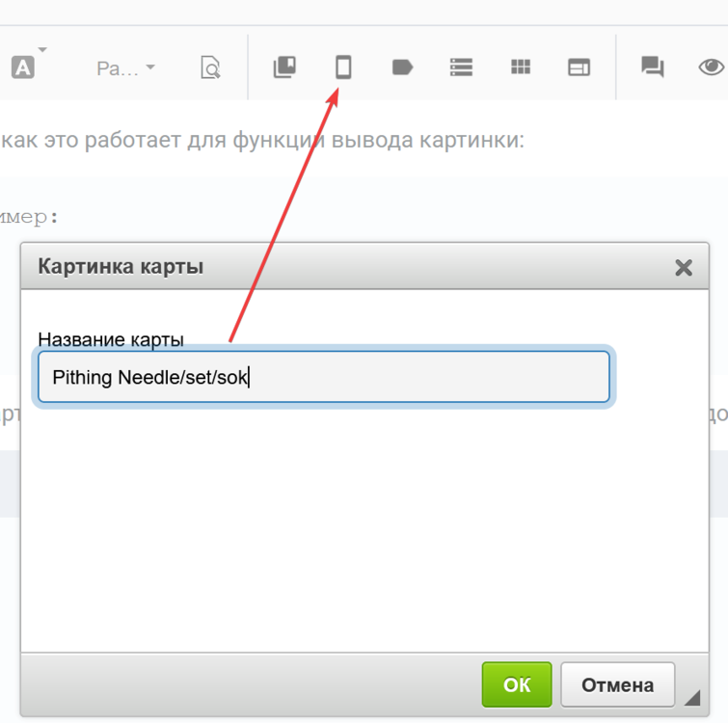Click the dialog resize handle in corner
728x723 pixels.
692,699
